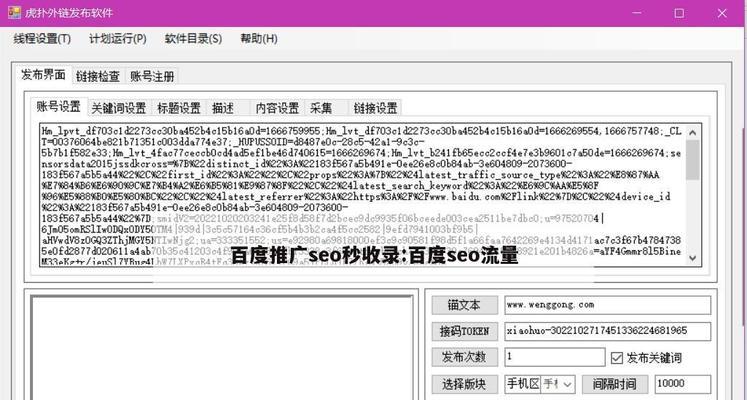Open the 软件目录(S) menu
The width and height of the screenshot is (747, 400).
pos(193,39)
